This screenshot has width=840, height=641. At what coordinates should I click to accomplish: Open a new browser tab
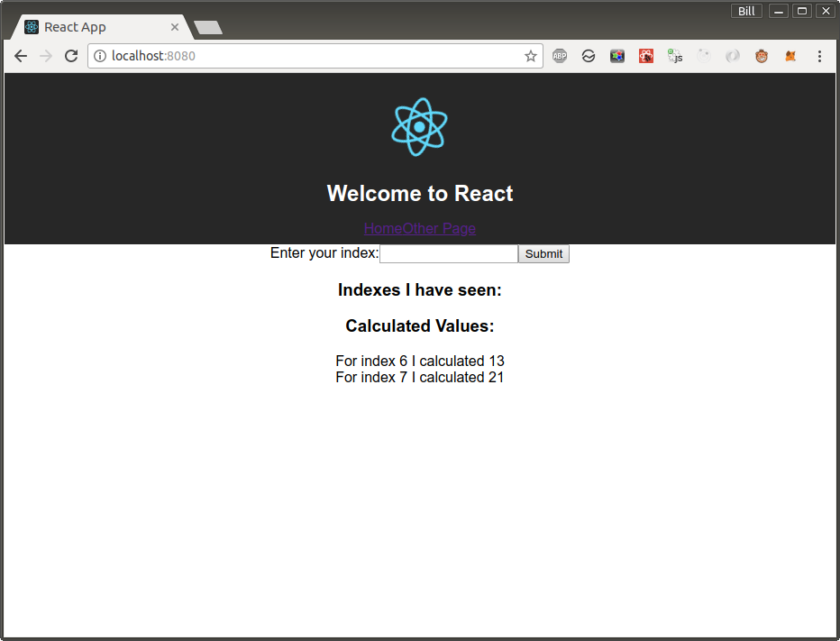click(x=208, y=27)
